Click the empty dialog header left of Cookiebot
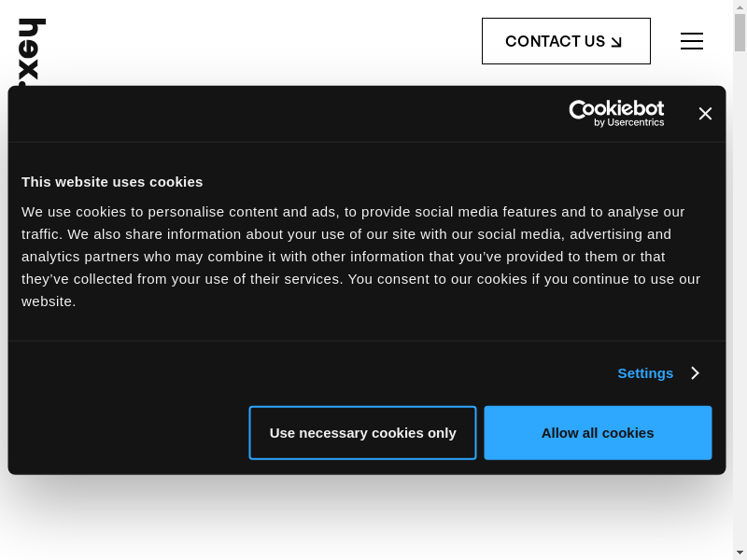This screenshot has width=747, height=560. coord(280,114)
